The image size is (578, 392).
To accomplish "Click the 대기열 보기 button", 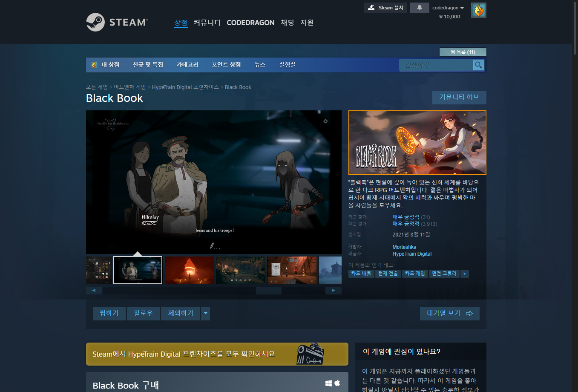I will coord(450,314).
